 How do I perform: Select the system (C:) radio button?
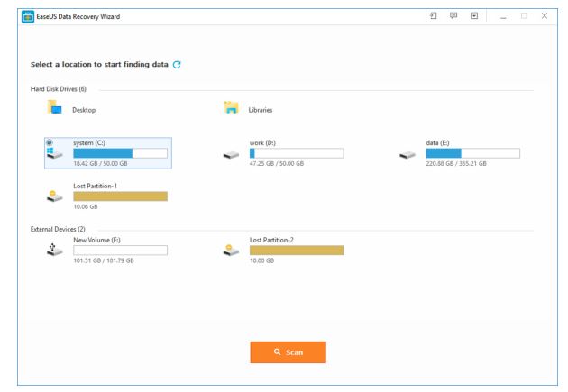(50, 142)
